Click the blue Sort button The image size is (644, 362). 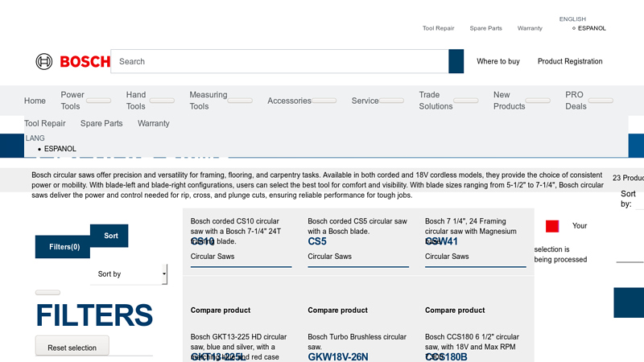[x=110, y=236]
